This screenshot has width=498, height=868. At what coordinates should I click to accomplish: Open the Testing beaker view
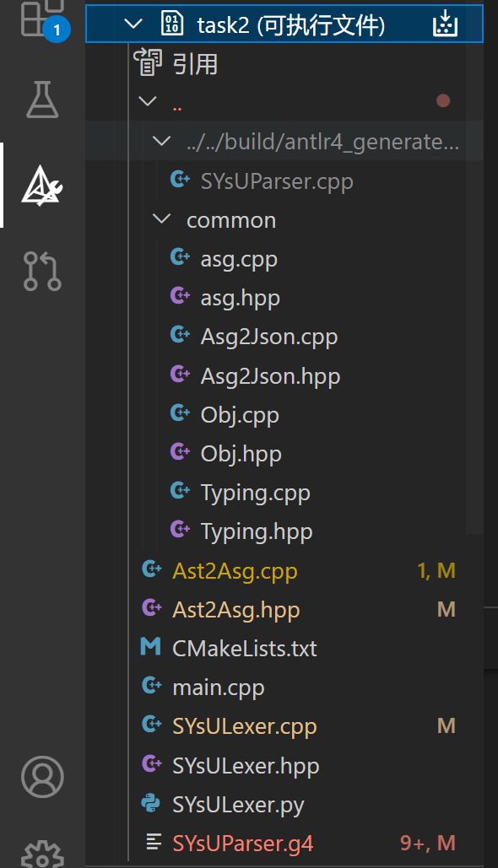(41, 100)
